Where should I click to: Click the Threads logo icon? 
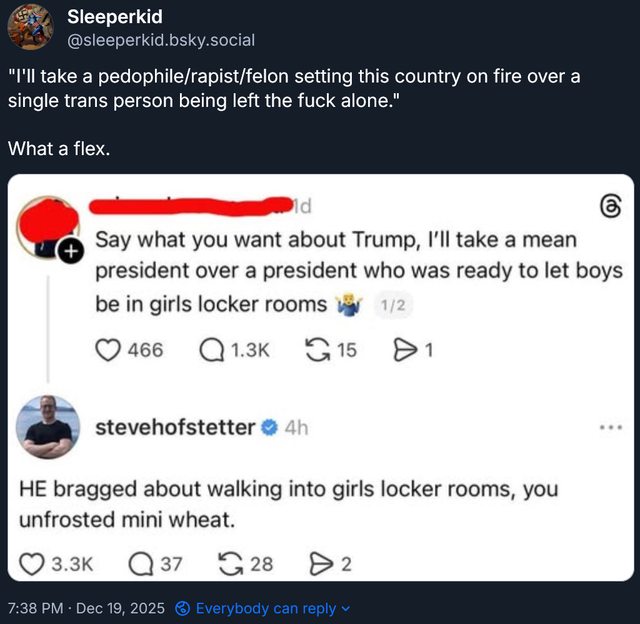[x=611, y=207]
